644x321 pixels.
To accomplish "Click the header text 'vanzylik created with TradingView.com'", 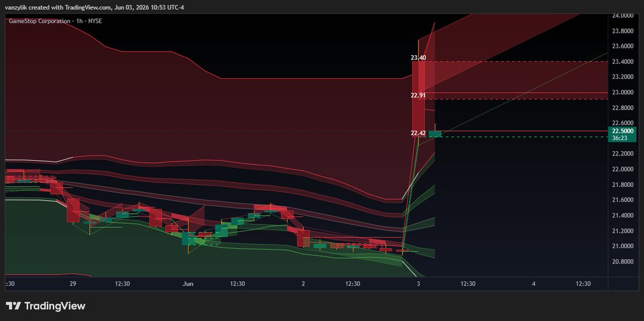I will tap(57, 6).
